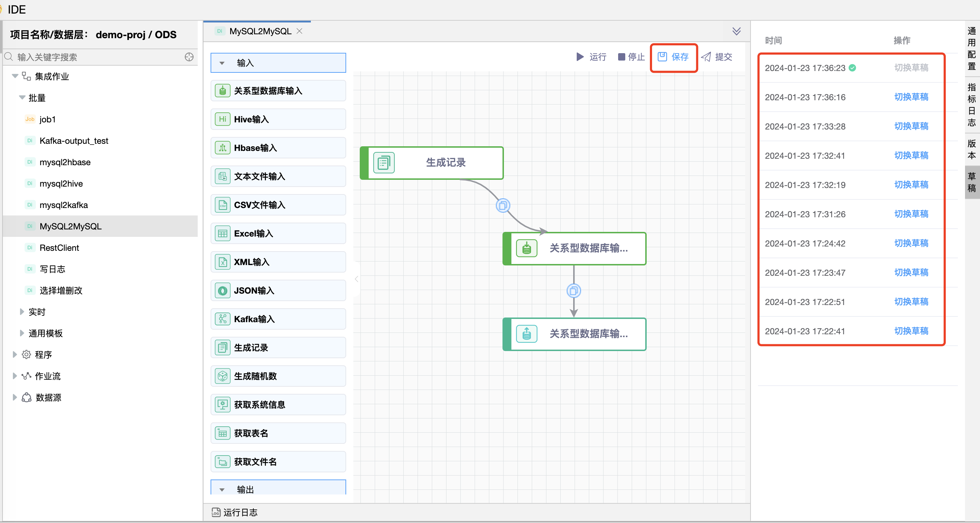Viewport: 980px width, 523px height.
Task: Select the JSON输入 component
Action: 278,290
